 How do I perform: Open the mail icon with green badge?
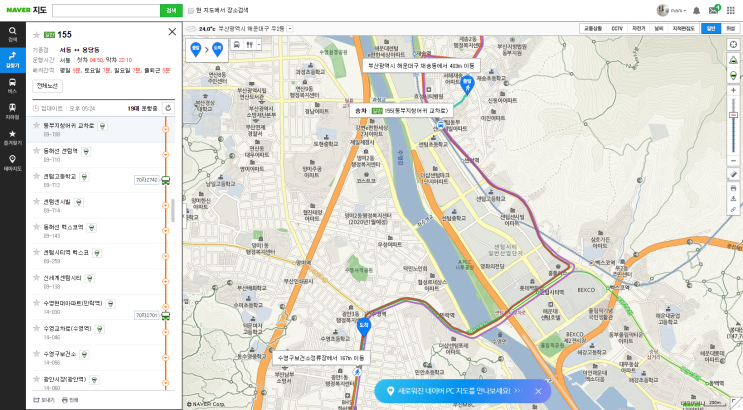[x=714, y=10]
